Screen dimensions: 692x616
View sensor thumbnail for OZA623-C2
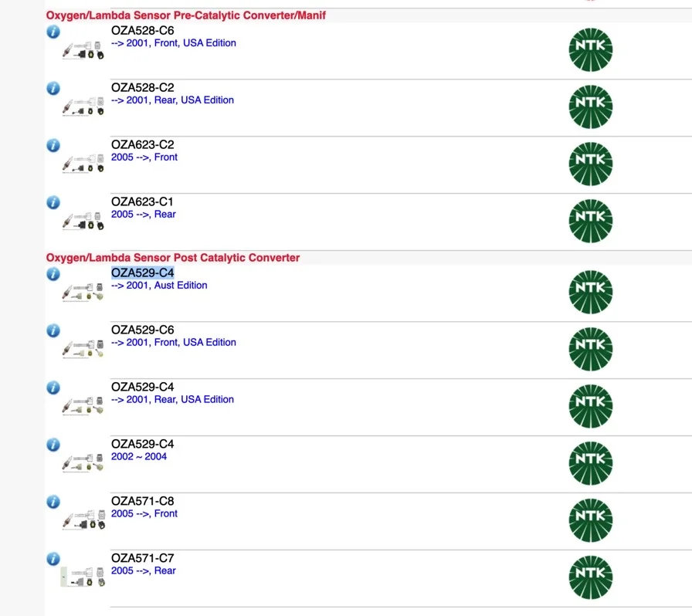pyautogui.click(x=83, y=164)
